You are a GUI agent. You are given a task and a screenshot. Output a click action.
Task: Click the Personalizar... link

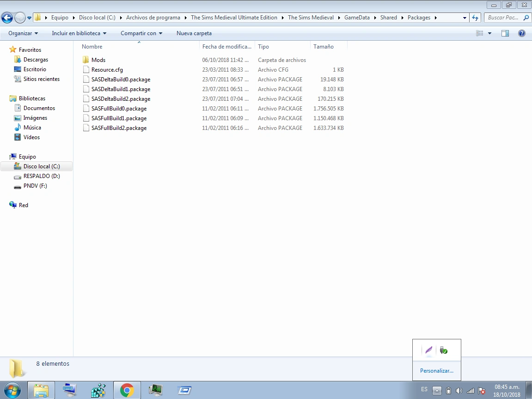click(x=436, y=371)
